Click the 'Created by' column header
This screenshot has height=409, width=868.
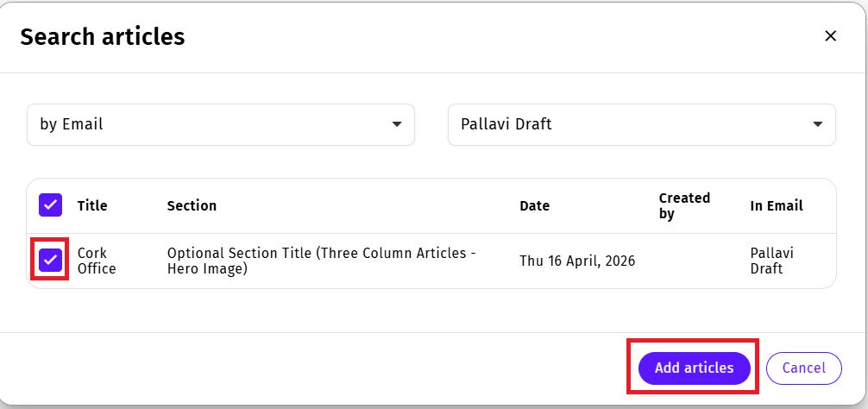pyautogui.click(x=683, y=205)
